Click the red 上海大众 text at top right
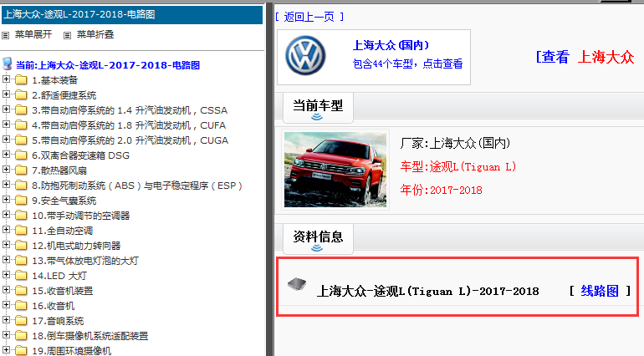This screenshot has width=644, height=356. 606,57
